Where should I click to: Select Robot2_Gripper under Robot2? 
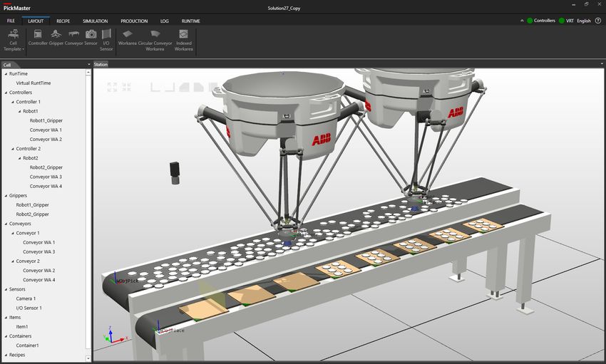click(46, 167)
